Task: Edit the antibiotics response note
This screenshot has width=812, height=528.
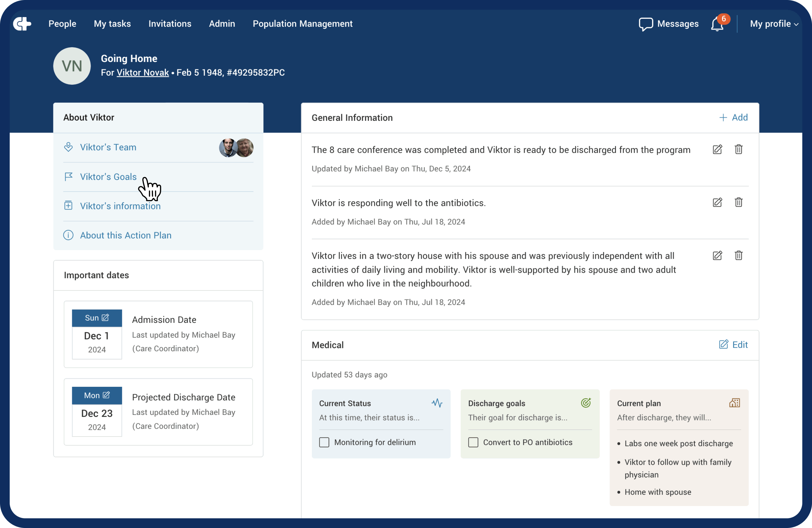Action: tap(717, 203)
